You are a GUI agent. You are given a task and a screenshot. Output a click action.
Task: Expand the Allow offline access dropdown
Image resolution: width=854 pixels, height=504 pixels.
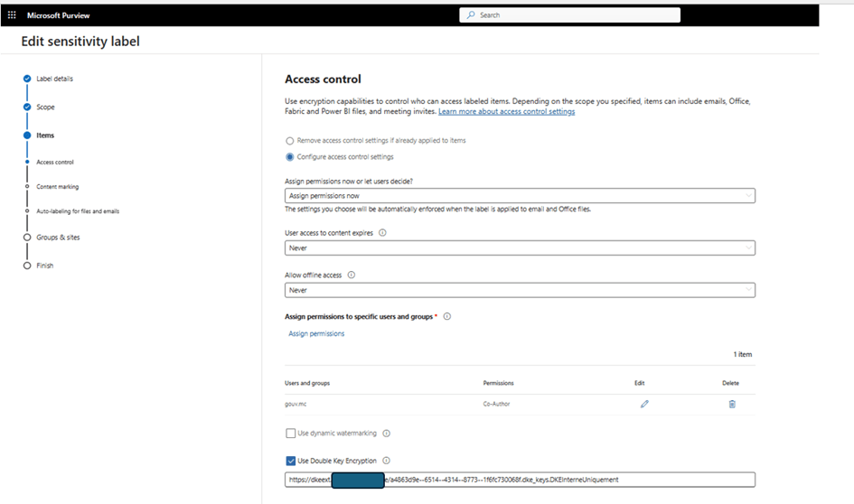[x=520, y=290]
